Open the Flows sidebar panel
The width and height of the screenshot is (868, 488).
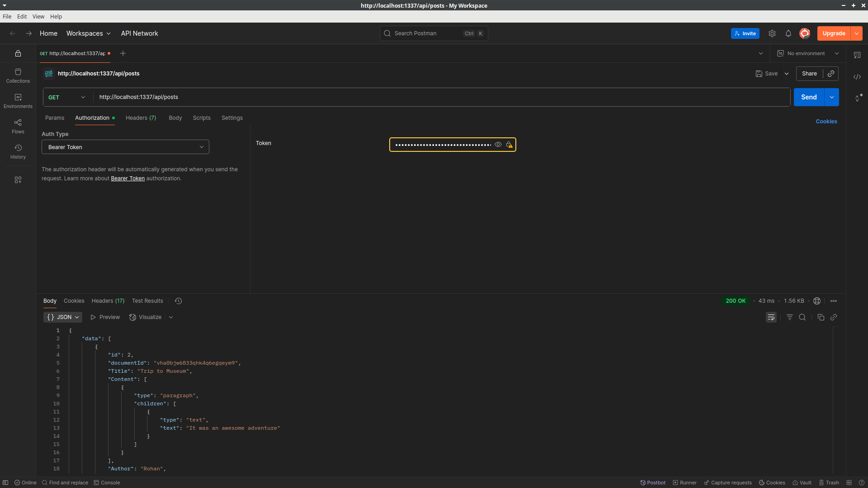tap(18, 127)
